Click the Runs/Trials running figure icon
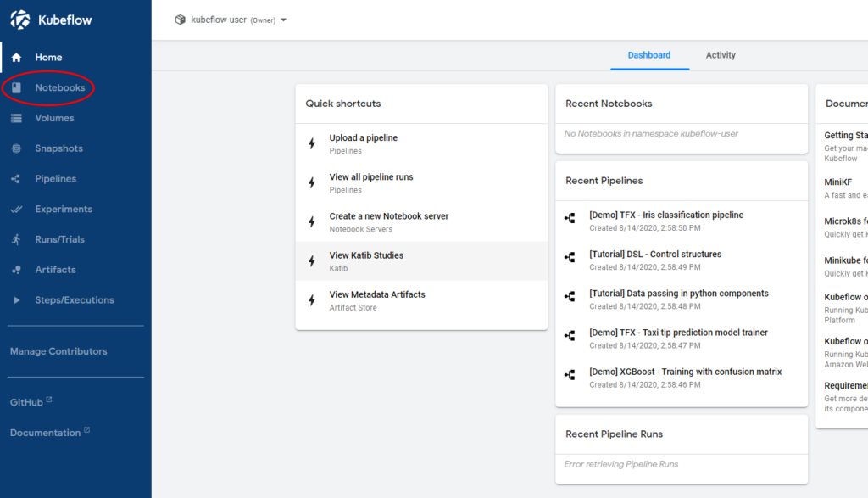This screenshot has width=868, height=498. pos(17,239)
